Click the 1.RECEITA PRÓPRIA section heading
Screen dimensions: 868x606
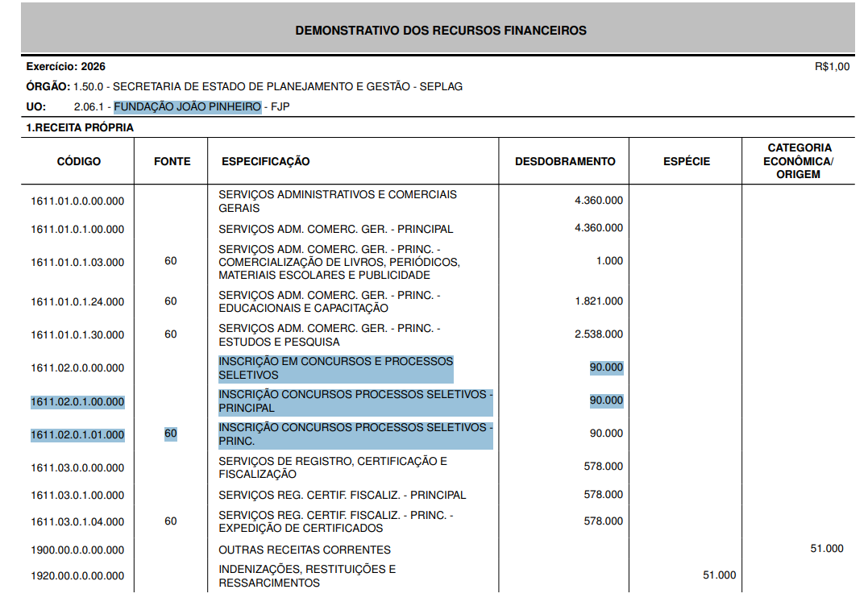click(x=80, y=127)
